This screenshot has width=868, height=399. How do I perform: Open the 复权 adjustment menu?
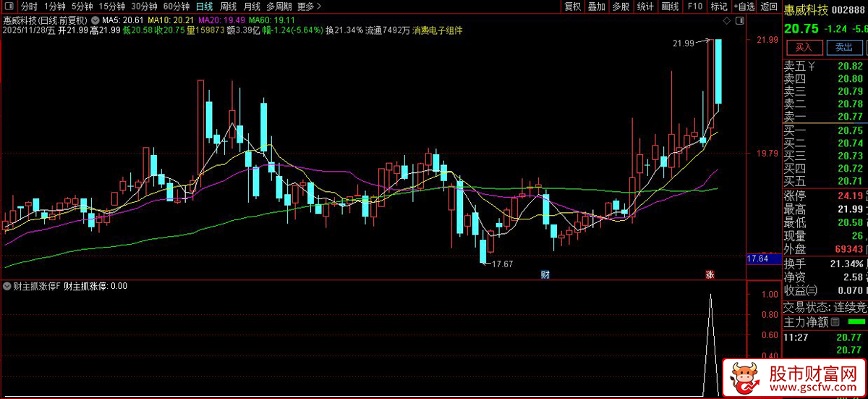573,7
